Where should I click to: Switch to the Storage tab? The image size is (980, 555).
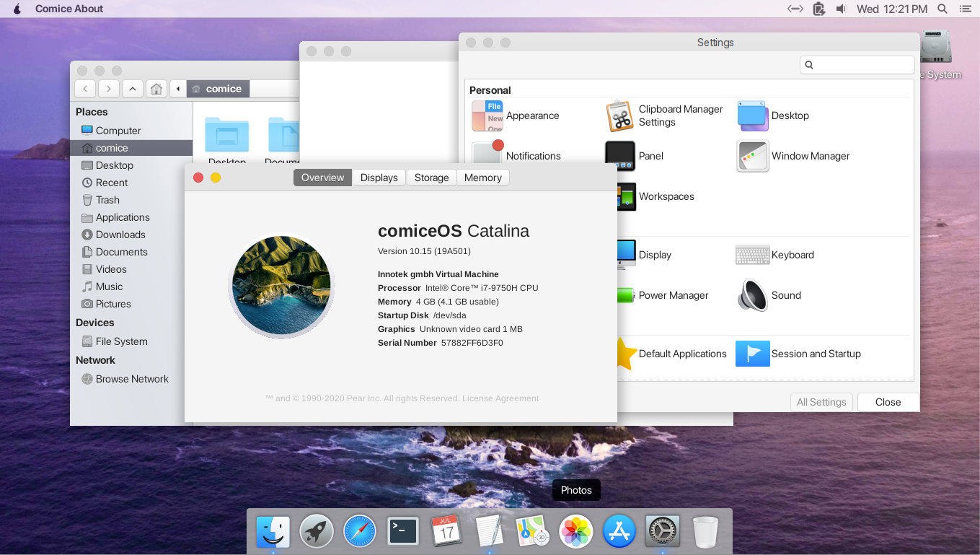[x=431, y=177]
